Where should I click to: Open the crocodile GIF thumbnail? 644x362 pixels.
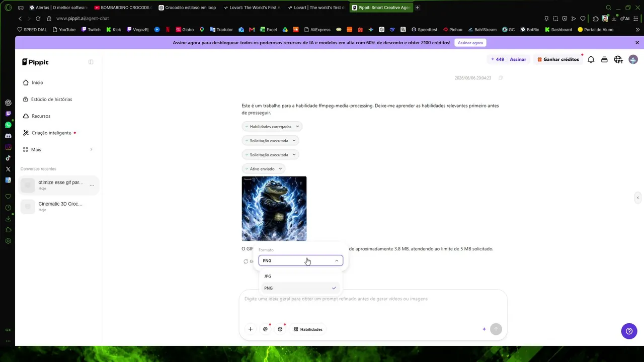(x=274, y=209)
